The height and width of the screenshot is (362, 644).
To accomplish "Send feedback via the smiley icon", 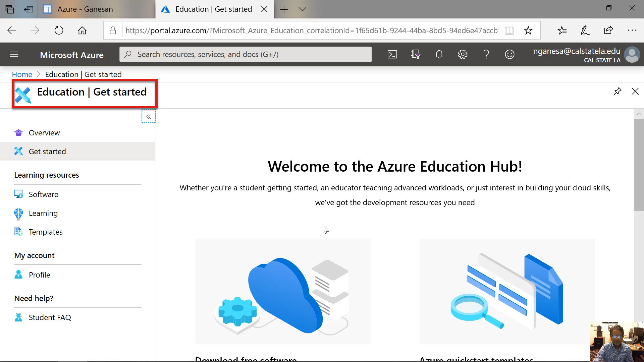I will tap(509, 54).
